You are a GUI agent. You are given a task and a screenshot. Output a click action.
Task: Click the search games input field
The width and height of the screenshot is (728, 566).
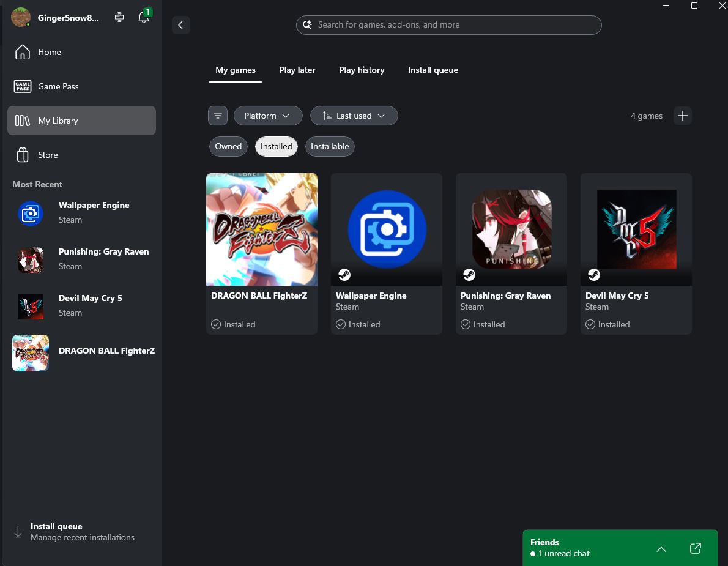(x=448, y=25)
